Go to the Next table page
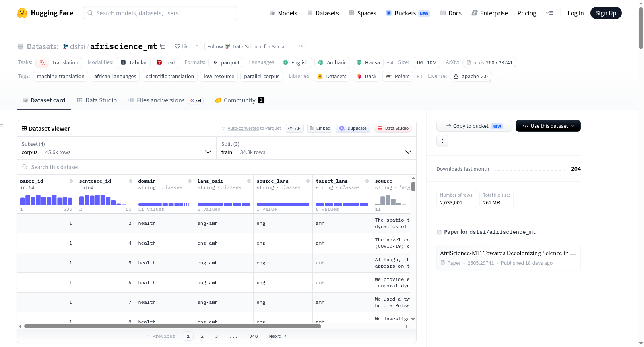This screenshot has width=644, height=347. click(x=278, y=336)
